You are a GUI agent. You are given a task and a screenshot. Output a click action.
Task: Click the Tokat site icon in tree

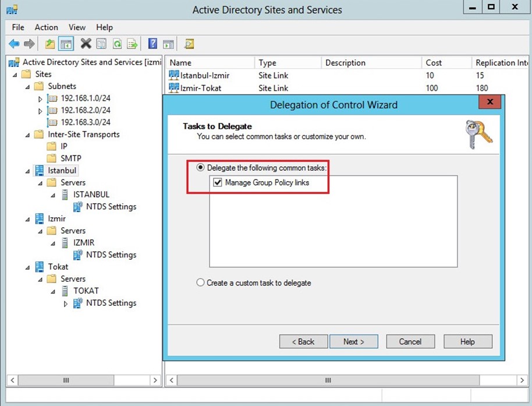click(40, 267)
